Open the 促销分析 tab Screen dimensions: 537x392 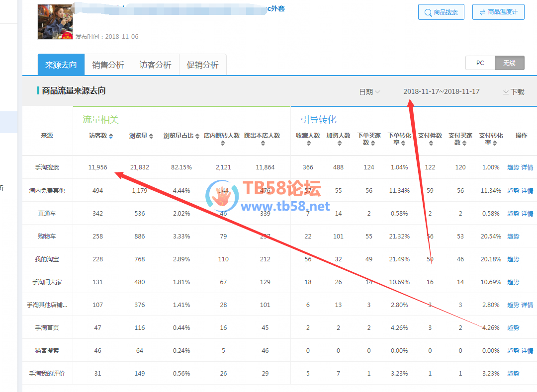pos(203,65)
